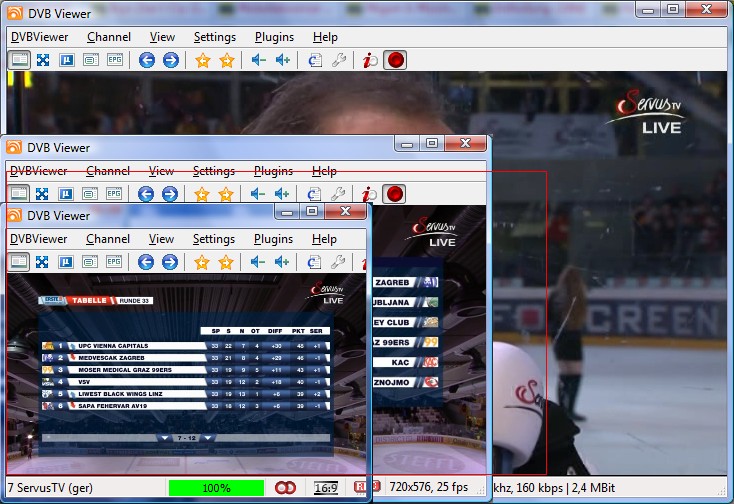Click the fullscreen arrows icon in the smallest window toolbar
Screen dimensions: 734x504
pos(42,262)
